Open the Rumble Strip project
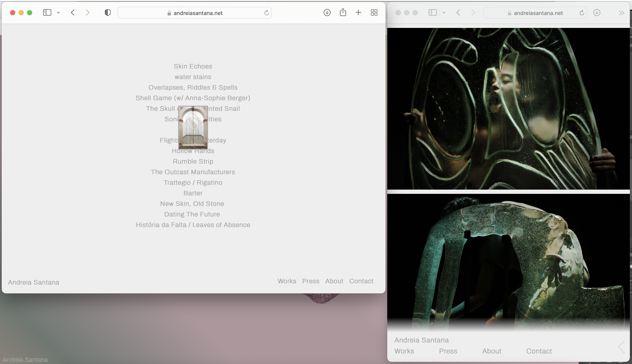 (193, 161)
